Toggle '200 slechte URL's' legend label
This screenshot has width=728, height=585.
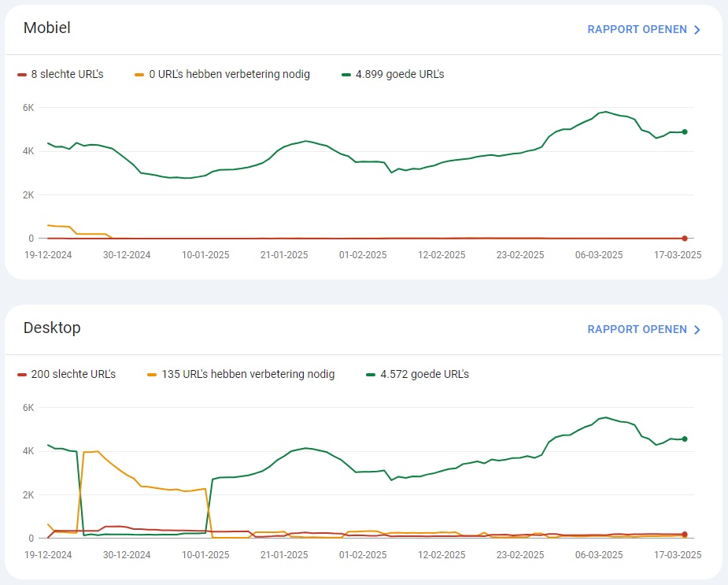pos(73,374)
